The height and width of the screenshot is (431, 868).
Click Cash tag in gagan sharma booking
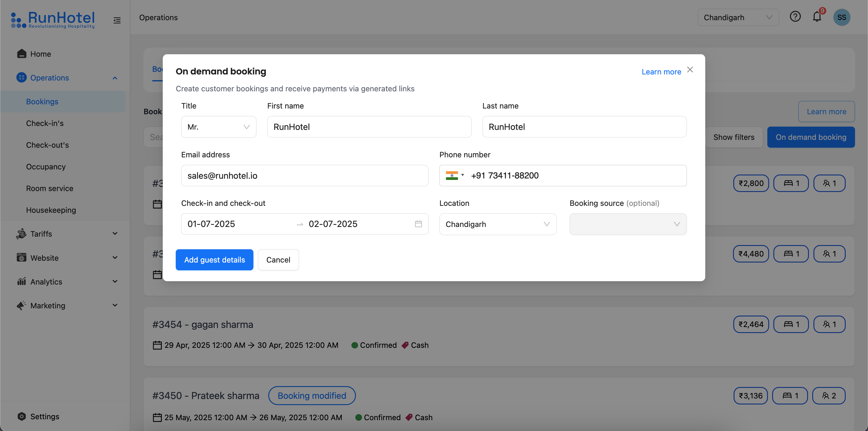[x=415, y=345]
